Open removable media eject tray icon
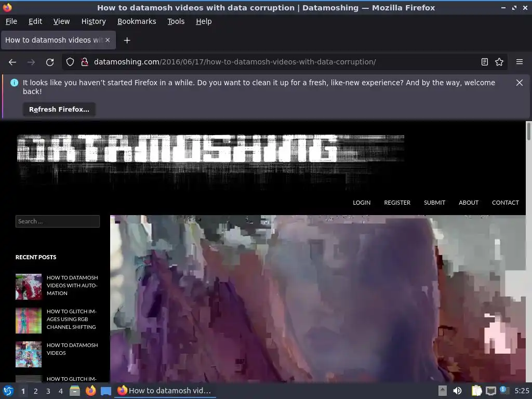 tap(443, 391)
